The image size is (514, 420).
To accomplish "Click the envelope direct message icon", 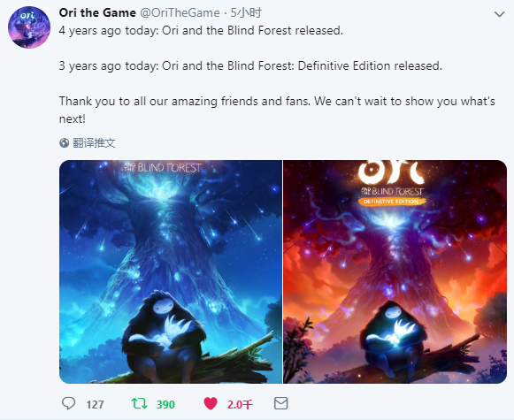I will pyautogui.click(x=281, y=403).
